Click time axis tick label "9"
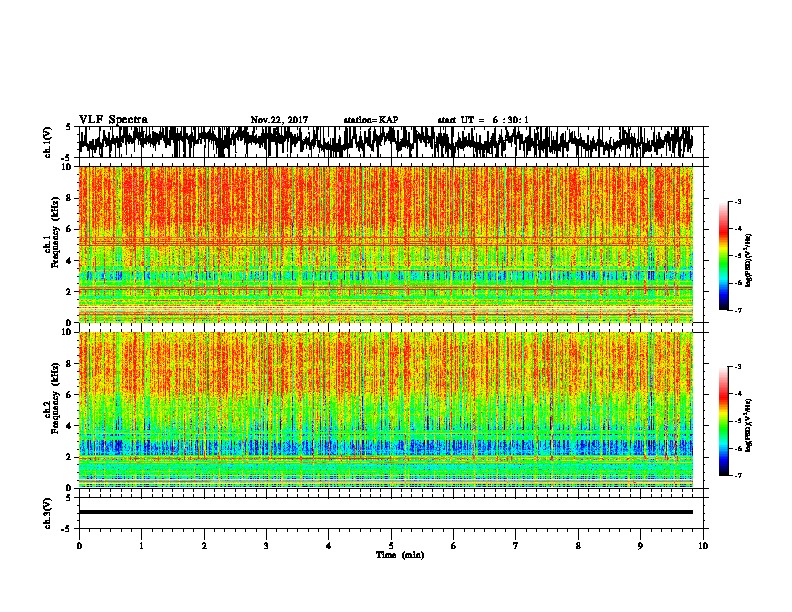This screenshot has height=612, width=792. [x=640, y=546]
